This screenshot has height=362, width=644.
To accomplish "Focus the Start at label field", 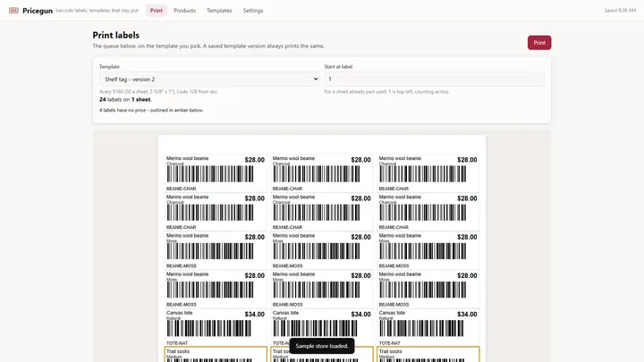I will coord(434,80).
